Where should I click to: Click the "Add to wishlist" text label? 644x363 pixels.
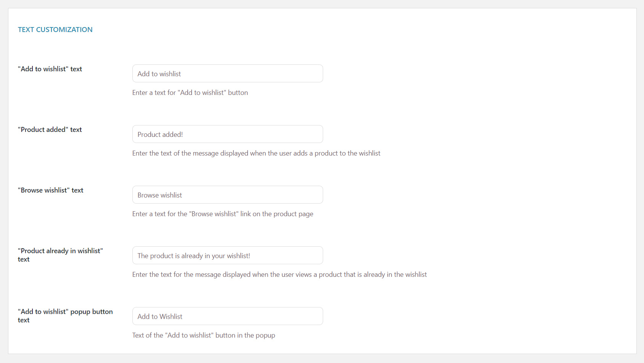[x=50, y=69]
